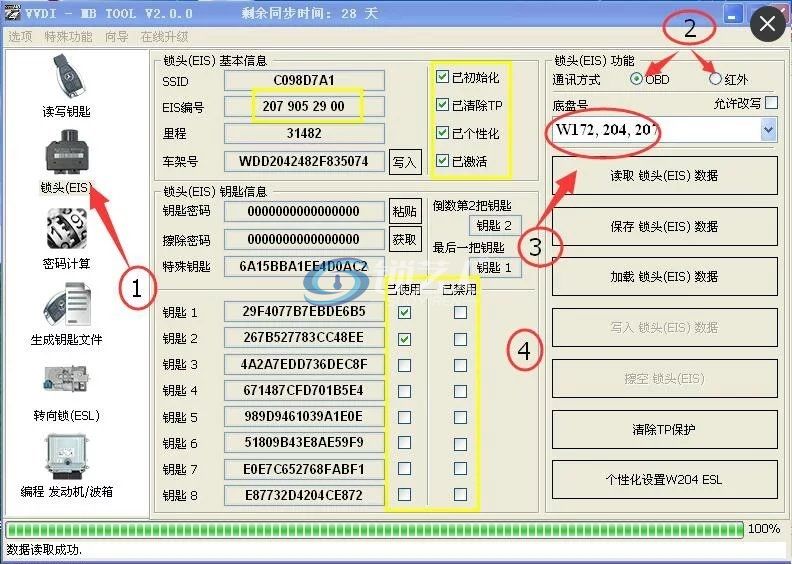
Task: Click the 获取 button for 擦除密码
Action: click(405, 239)
